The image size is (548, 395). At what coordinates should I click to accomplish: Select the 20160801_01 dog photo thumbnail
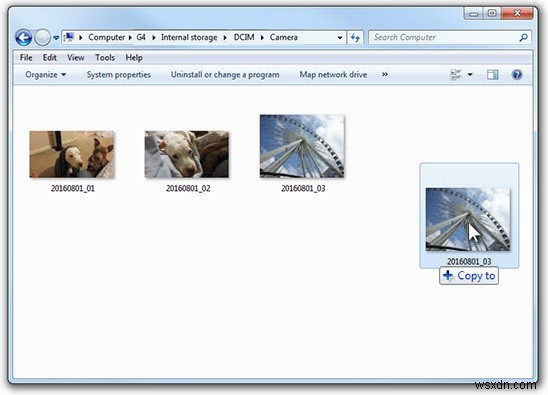click(x=72, y=154)
